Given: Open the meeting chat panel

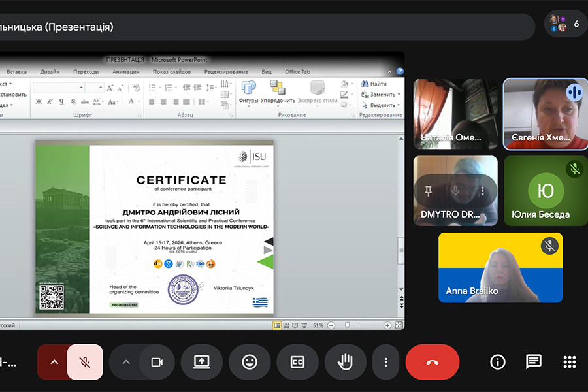Looking at the screenshot, I should point(533,362).
